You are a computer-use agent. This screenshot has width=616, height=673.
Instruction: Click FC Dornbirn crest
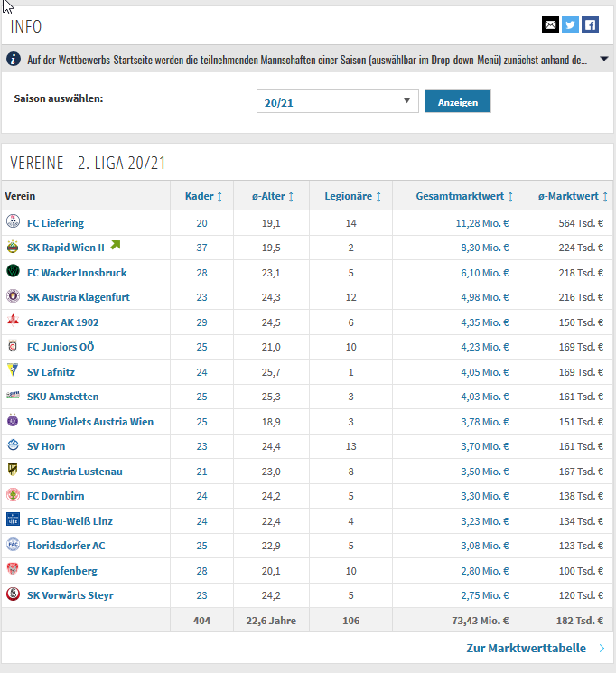(13, 495)
